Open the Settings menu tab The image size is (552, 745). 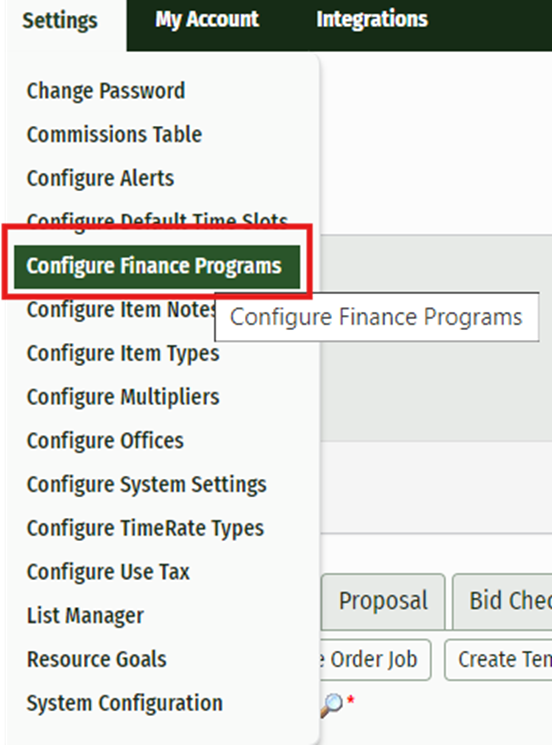tap(60, 21)
